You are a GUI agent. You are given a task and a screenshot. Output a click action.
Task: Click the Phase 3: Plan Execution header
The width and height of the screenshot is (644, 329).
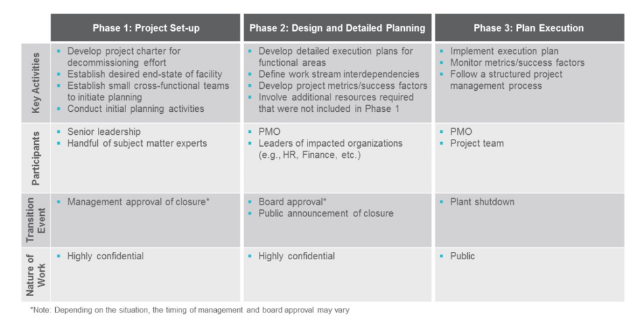528,28
